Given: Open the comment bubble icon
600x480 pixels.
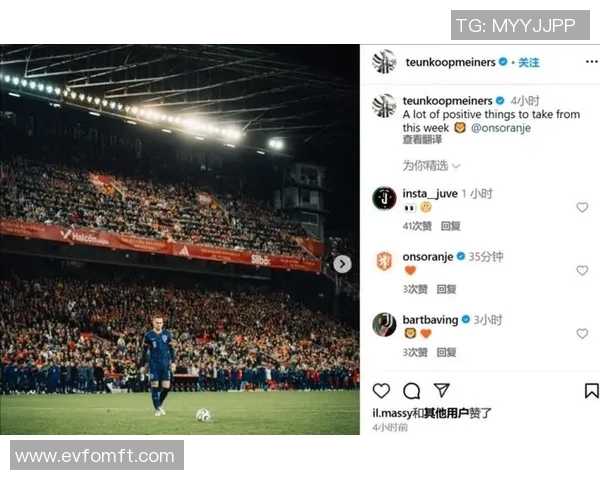Looking at the screenshot, I should (412, 391).
